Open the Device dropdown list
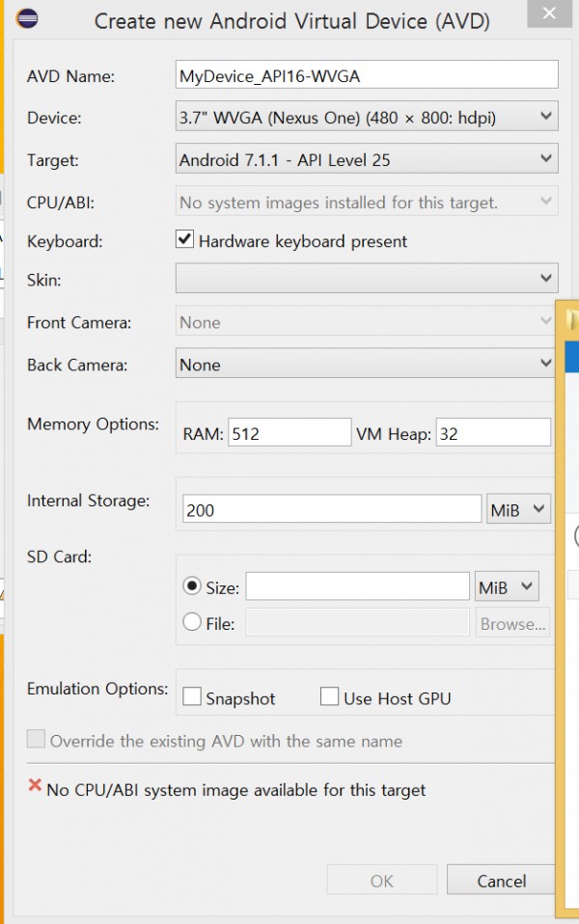 tap(366, 117)
